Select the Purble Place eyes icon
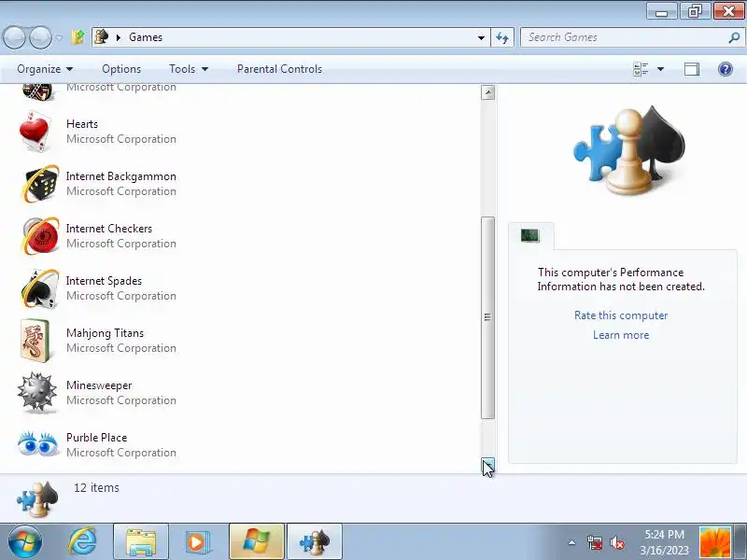 [37, 444]
